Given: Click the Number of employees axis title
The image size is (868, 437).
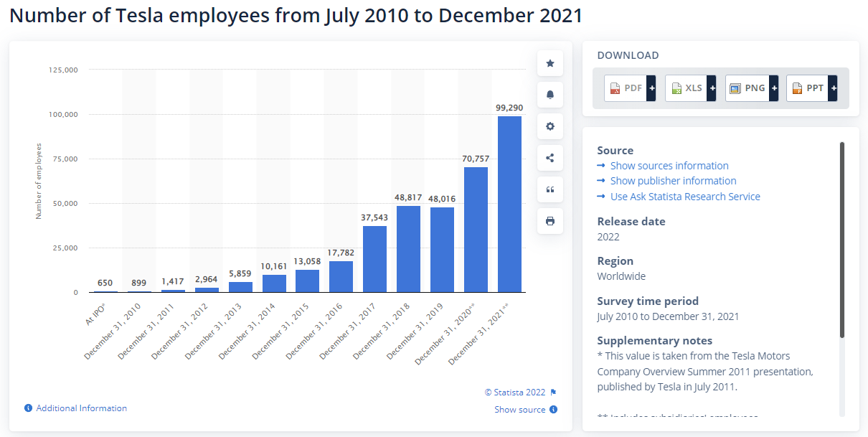Looking at the screenshot, I should (39, 181).
